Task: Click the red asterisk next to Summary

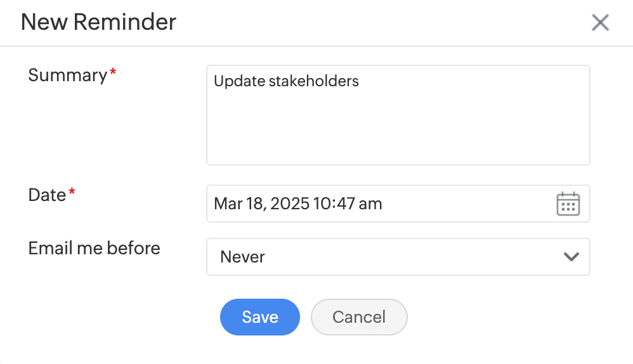Action: pos(113,74)
